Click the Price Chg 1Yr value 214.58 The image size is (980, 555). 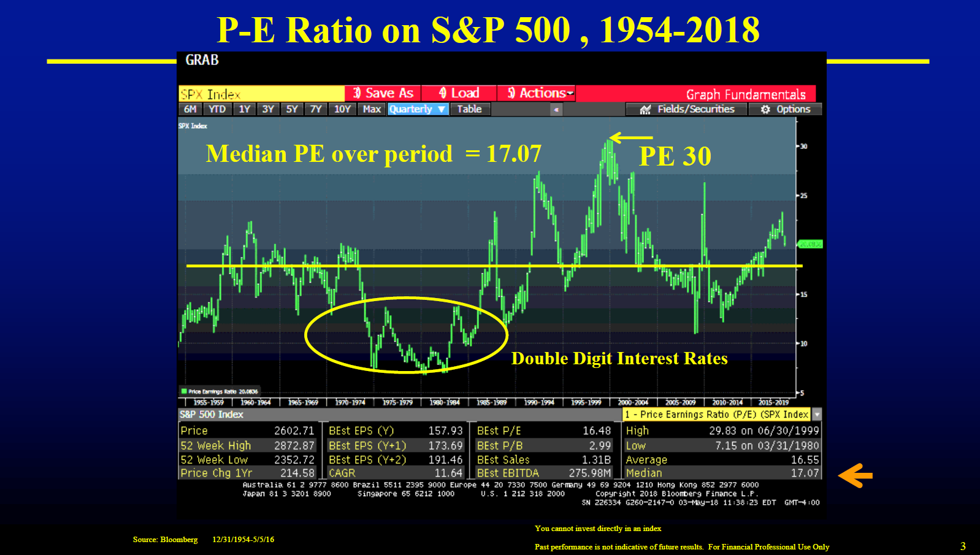(x=297, y=473)
